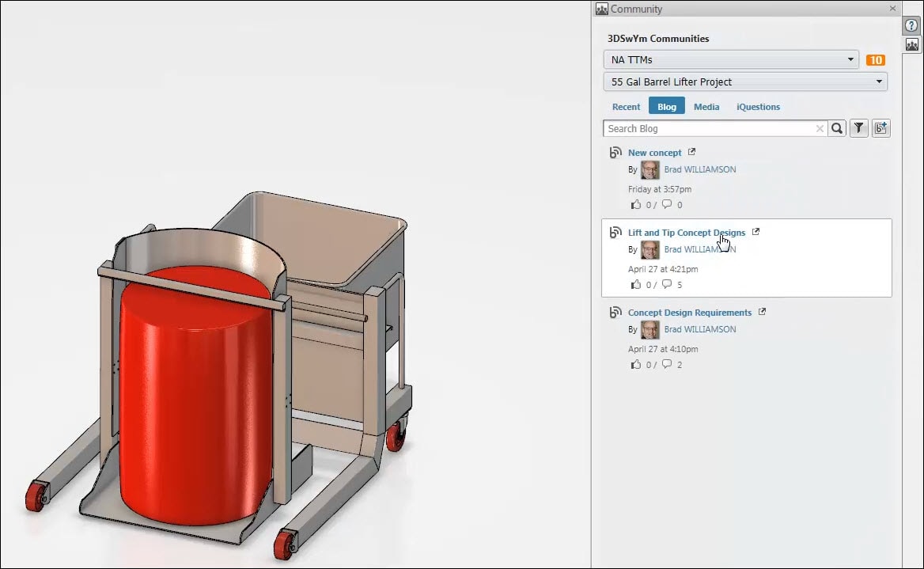Clear the Search Blog field with X
Viewport: 924px width, 569px height.
click(820, 128)
